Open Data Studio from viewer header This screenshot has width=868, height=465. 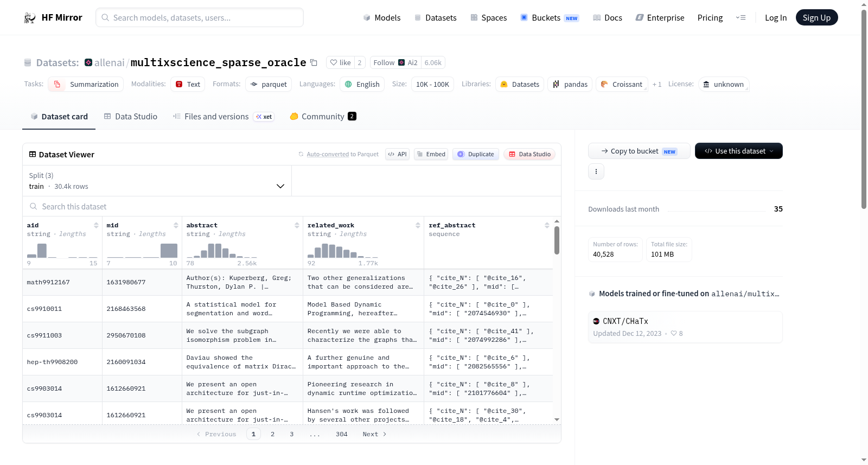[529, 154]
